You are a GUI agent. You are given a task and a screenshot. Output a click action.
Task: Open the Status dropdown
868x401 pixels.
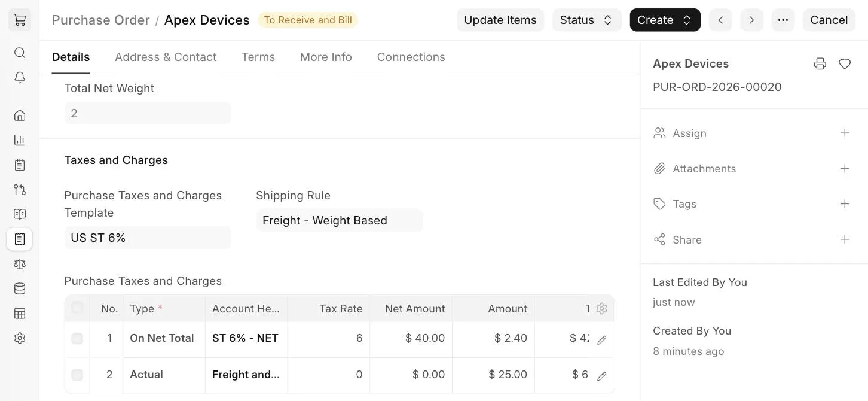pyautogui.click(x=586, y=20)
